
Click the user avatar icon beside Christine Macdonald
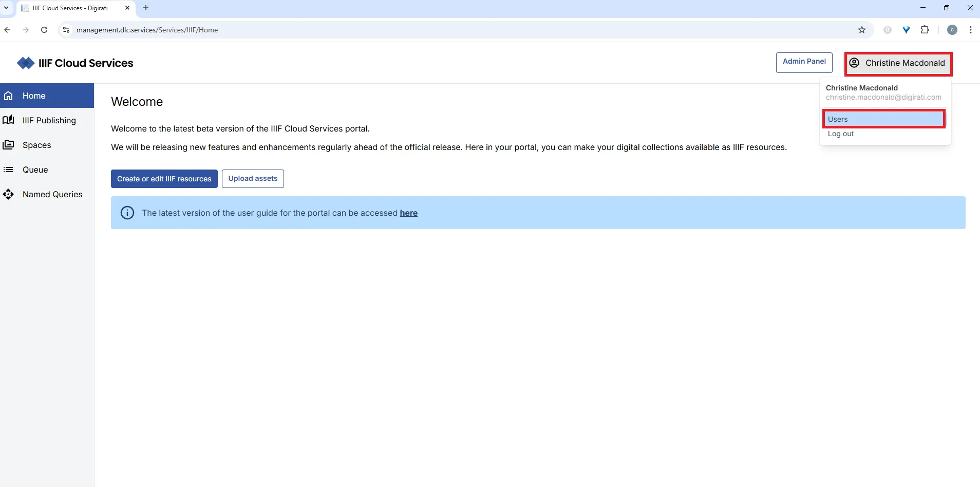coord(854,63)
